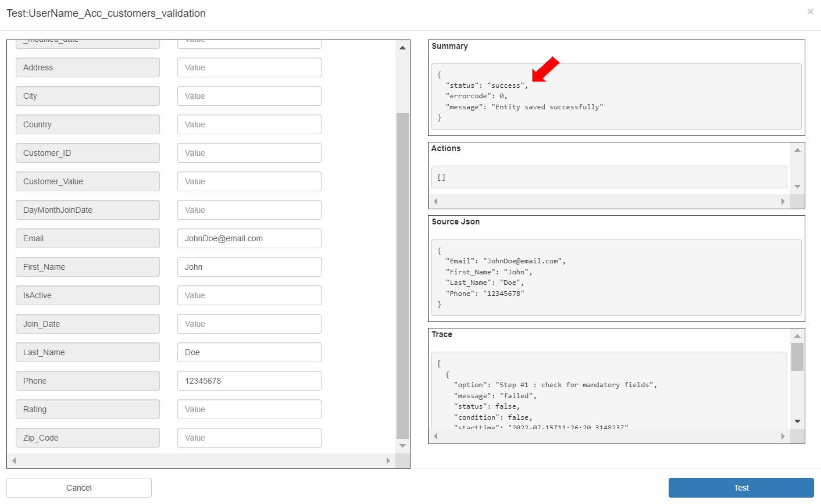Click Trace panel vertical scrollbar thumb
This screenshot has width=821, height=504.
[797, 356]
